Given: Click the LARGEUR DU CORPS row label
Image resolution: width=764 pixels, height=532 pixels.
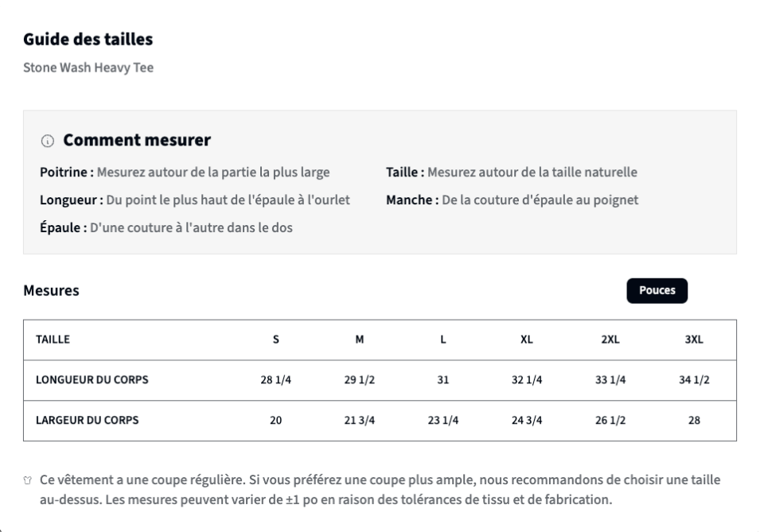Looking at the screenshot, I should (88, 421).
